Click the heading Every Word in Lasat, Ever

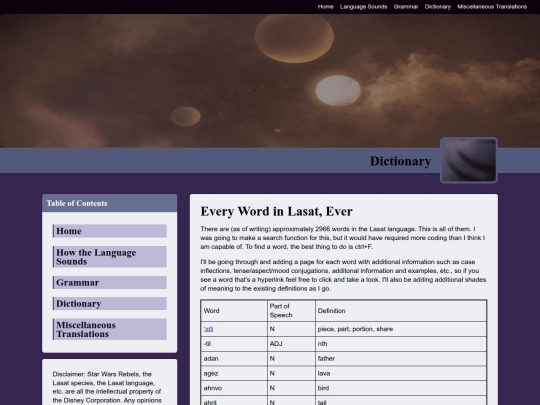click(x=276, y=211)
